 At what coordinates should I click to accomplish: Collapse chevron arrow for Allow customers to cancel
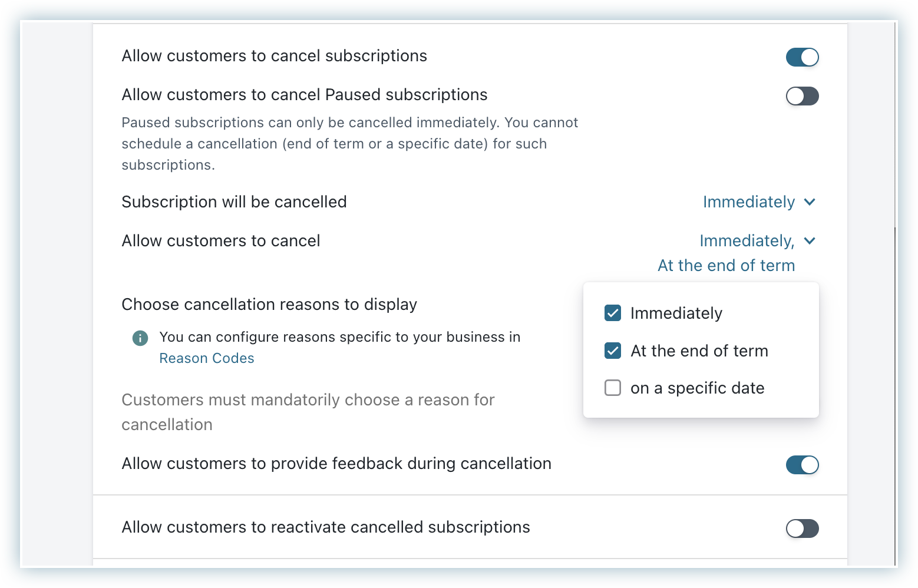coord(810,240)
